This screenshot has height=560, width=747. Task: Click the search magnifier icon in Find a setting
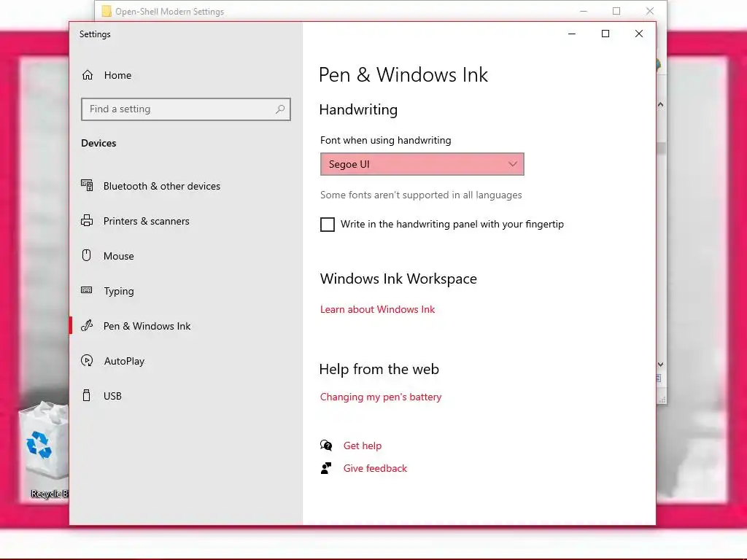pos(280,109)
